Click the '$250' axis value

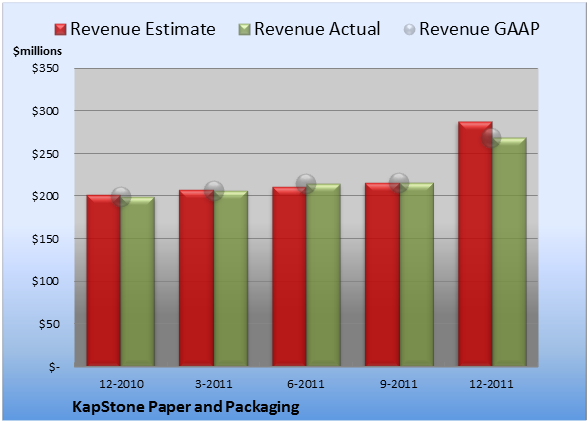click(45, 154)
